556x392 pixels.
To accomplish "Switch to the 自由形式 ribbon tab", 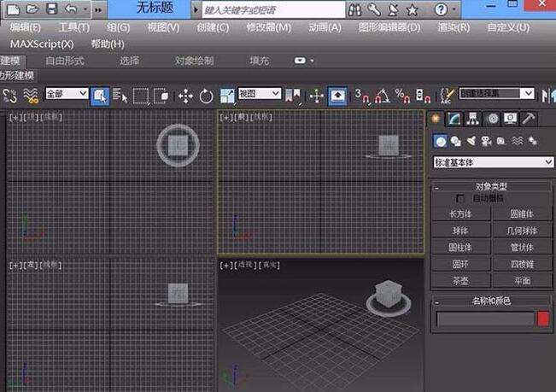I will [65, 61].
